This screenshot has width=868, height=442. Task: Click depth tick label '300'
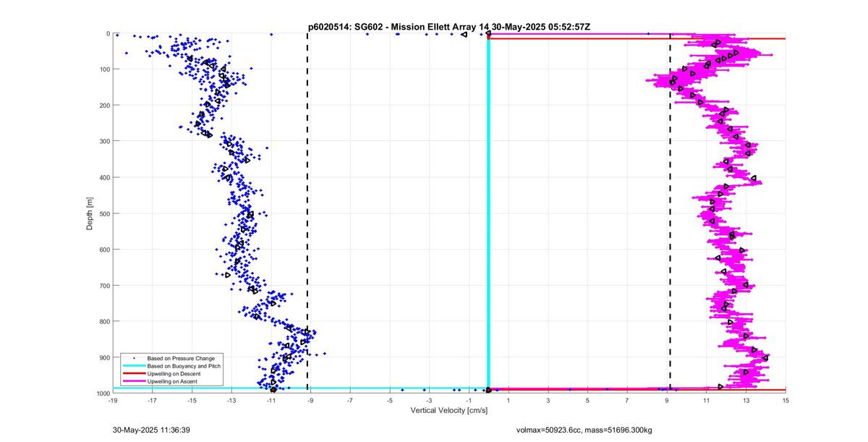pyautogui.click(x=104, y=141)
